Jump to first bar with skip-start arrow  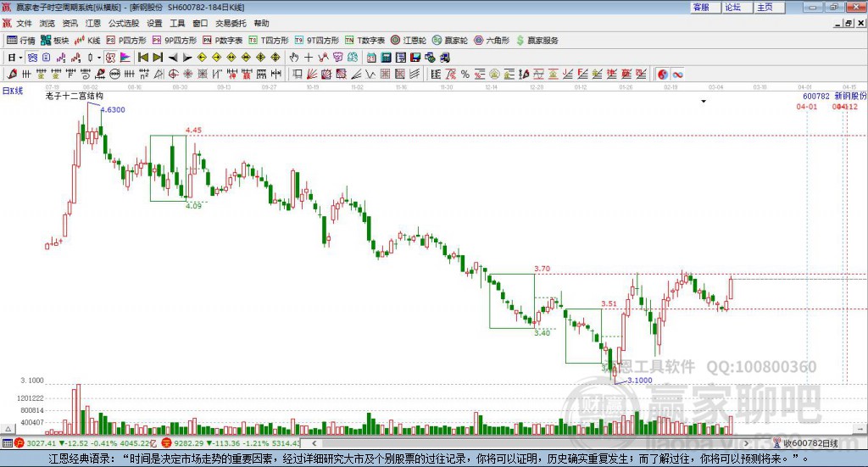pyautogui.click(x=142, y=58)
